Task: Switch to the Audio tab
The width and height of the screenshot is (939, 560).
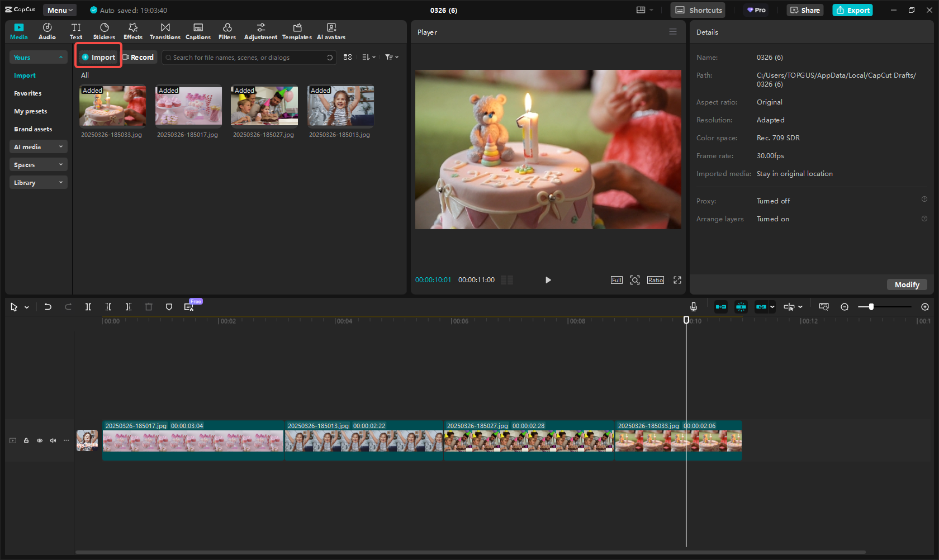Action: coord(47,31)
